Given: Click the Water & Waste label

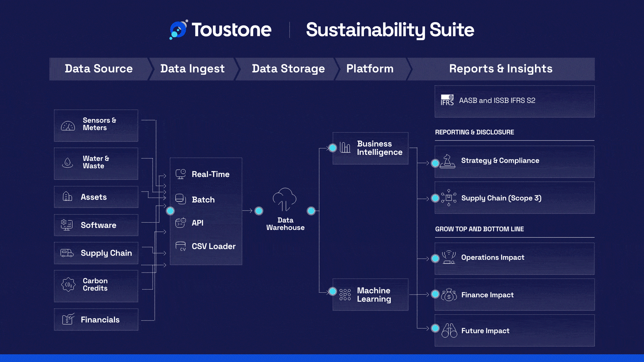Looking at the screenshot, I should (x=96, y=162).
